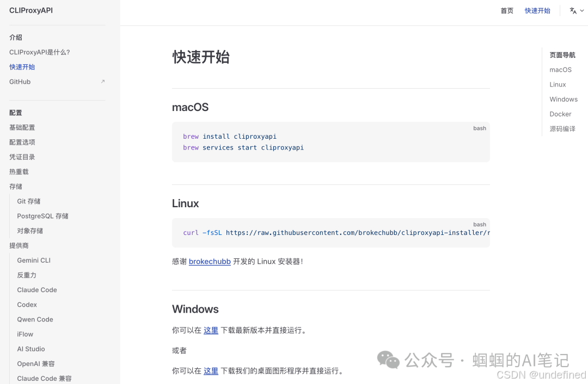The image size is (588, 384).
Task: Open the brokechubb link
Action: coord(210,262)
